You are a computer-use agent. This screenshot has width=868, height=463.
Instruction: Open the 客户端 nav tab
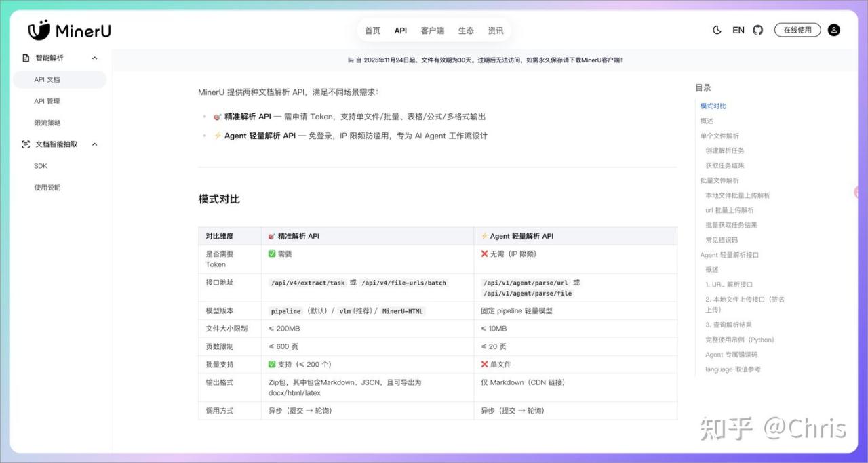pos(432,31)
